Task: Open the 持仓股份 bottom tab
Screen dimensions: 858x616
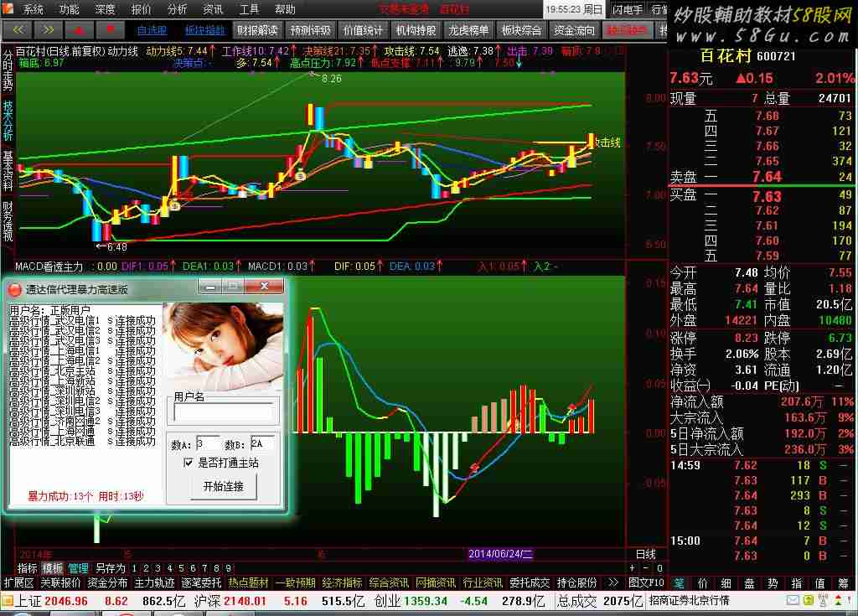Action: coord(576,583)
